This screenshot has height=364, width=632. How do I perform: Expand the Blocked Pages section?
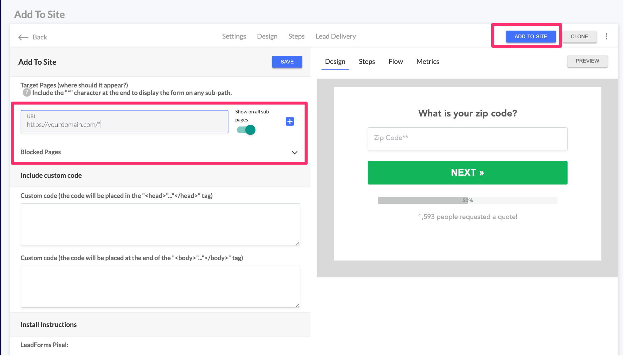[x=294, y=153]
